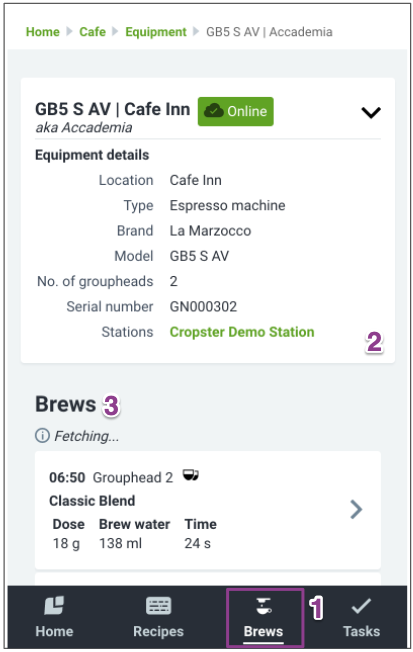Click the double cup icon next to Grouphead 2

[x=191, y=475]
